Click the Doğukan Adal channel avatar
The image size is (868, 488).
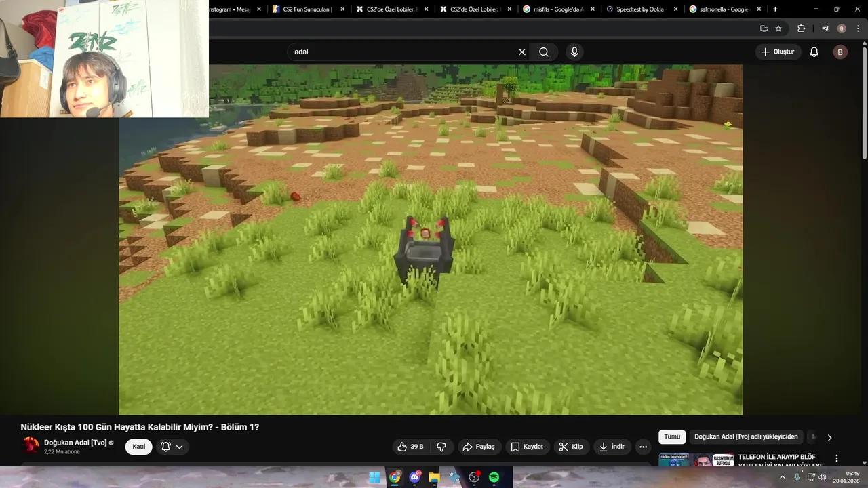click(x=31, y=445)
